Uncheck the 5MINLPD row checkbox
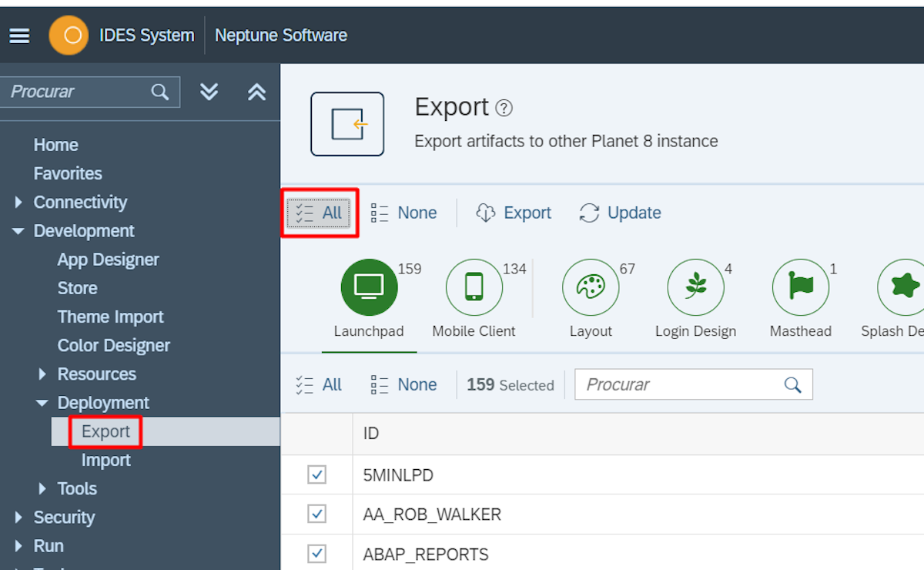 point(316,474)
